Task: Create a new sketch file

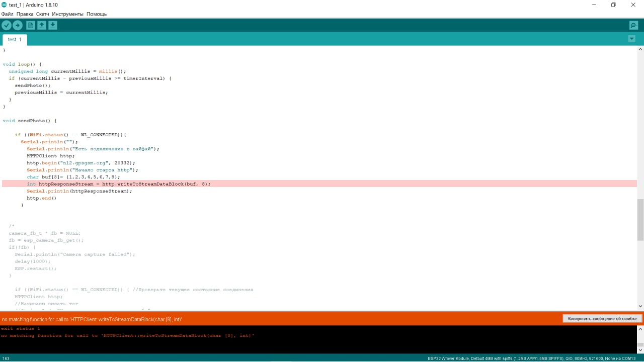Action: click(x=31, y=25)
